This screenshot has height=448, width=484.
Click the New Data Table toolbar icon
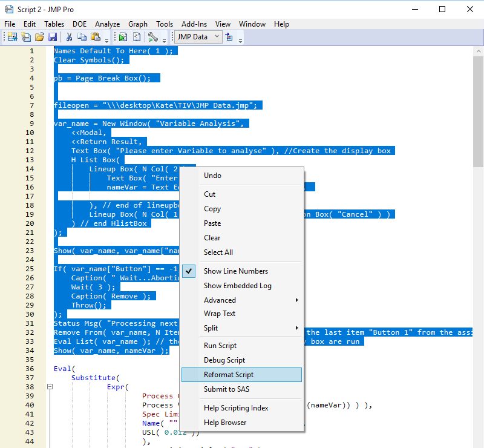[x=12, y=37]
